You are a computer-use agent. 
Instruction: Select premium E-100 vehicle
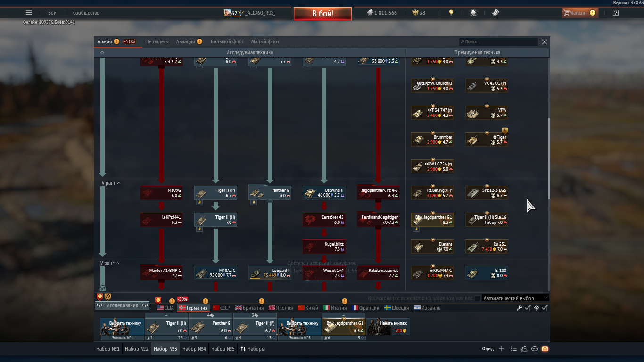coord(487,273)
